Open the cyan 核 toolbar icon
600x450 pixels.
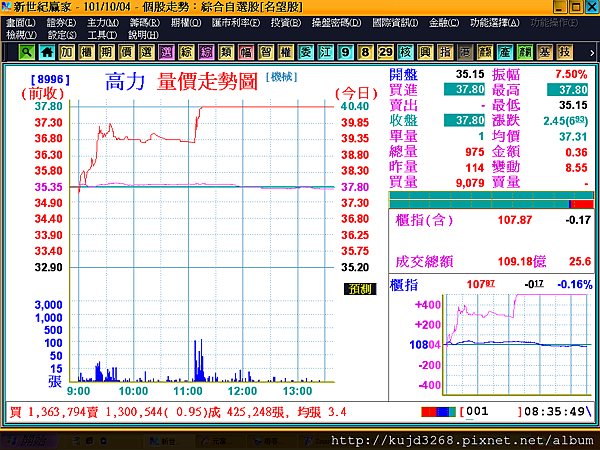[x=405, y=52]
